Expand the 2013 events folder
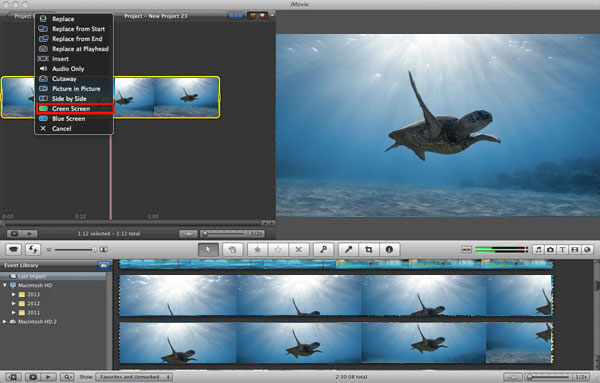 pyautogui.click(x=14, y=295)
